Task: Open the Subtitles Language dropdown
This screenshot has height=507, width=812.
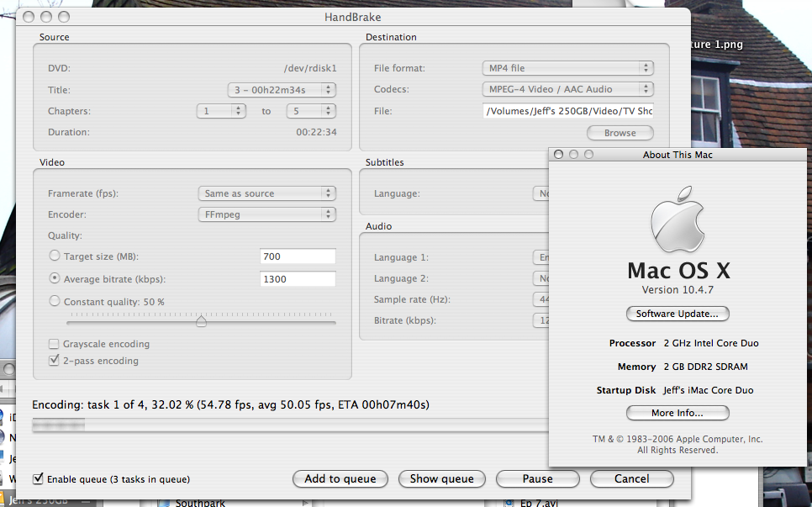Action: [541, 193]
